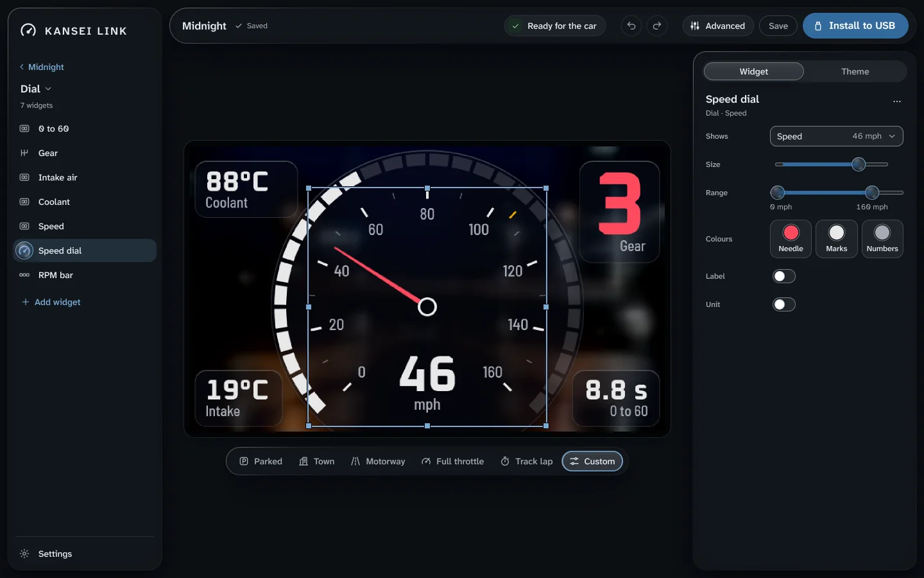
Task: Switch to the Widget tab
Action: (x=754, y=71)
